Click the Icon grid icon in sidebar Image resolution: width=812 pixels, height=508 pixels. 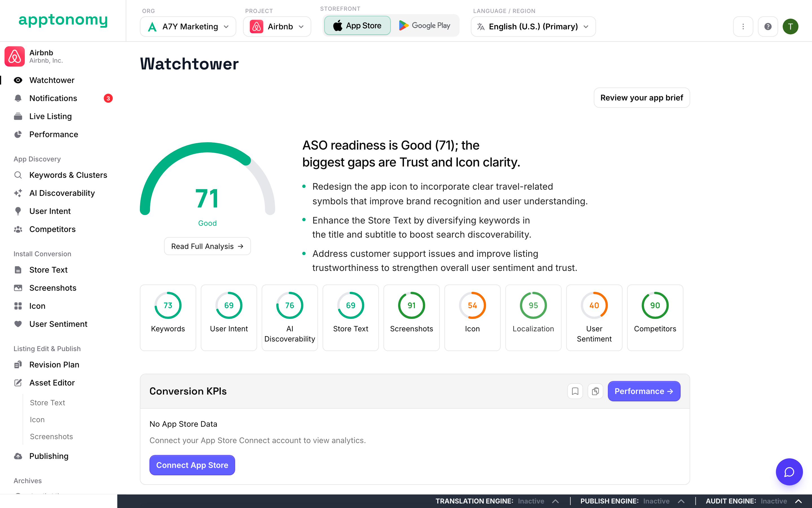point(18,306)
